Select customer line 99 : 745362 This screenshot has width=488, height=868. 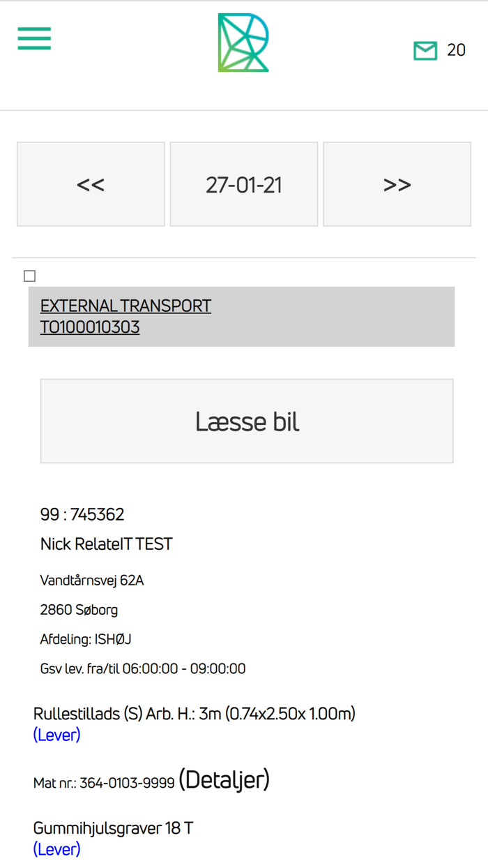click(x=82, y=514)
